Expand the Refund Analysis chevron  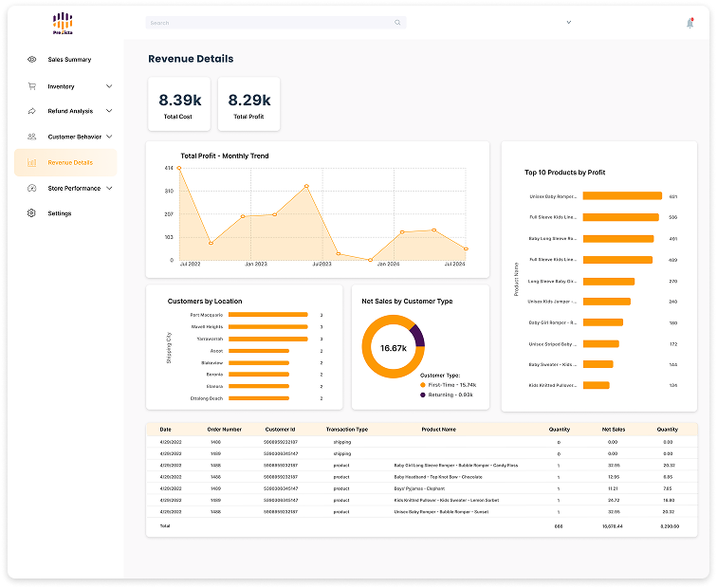point(109,111)
